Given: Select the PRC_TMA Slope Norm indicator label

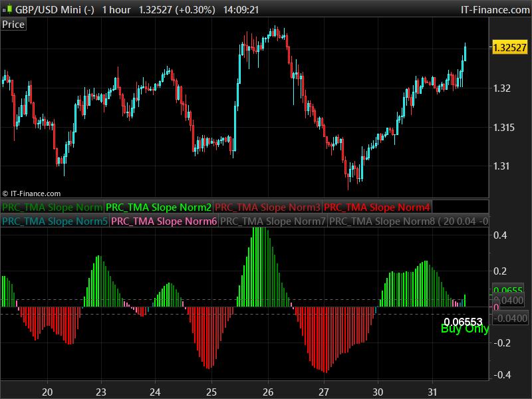Looking at the screenshot, I should coord(53,207).
